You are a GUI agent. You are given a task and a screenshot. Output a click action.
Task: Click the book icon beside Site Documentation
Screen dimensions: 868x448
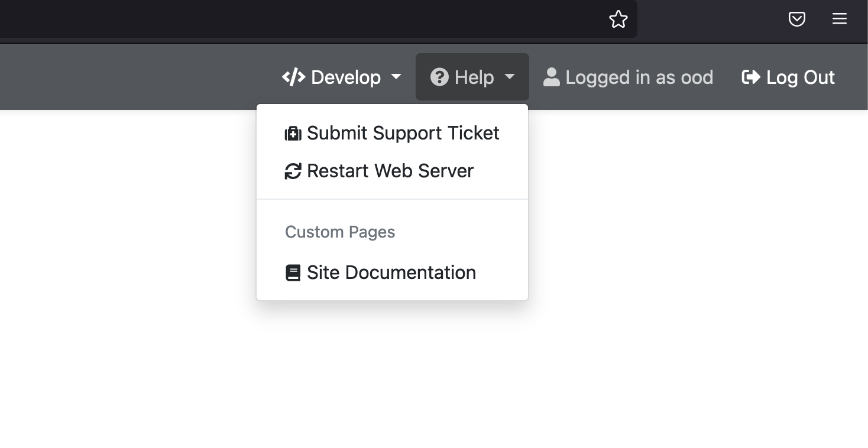pyautogui.click(x=293, y=273)
